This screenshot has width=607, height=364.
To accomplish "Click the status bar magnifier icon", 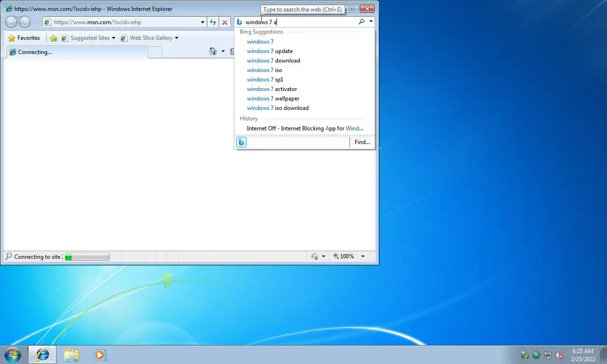I will [8, 256].
